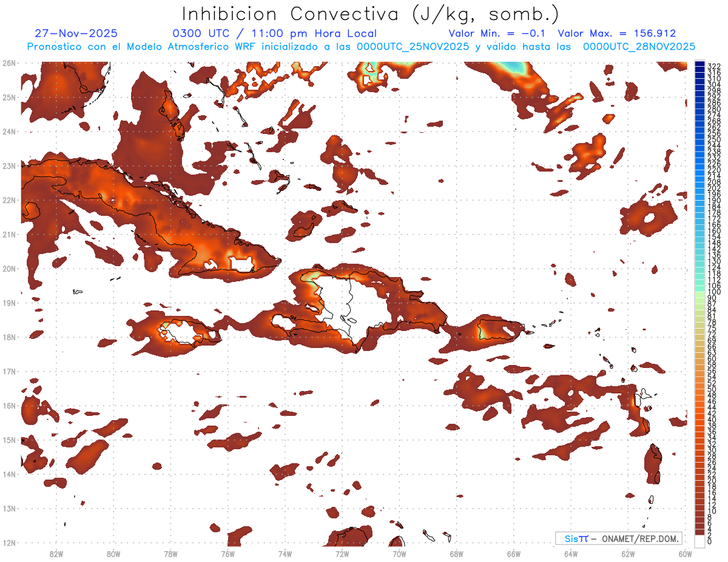
Task: Click the "60W" longitude label
Action: pos(685,553)
